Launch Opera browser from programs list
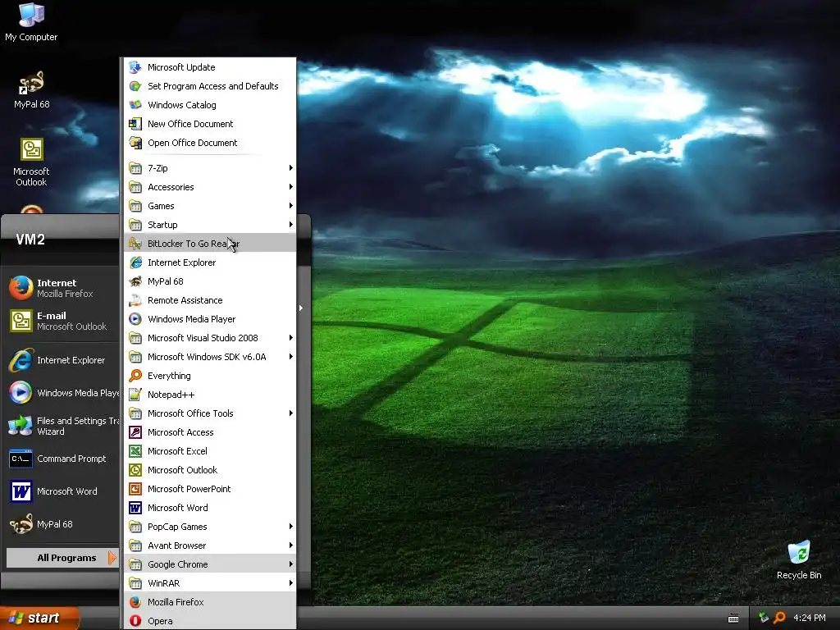Image resolution: width=840 pixels, height=630 pixels. coord(210,621)
